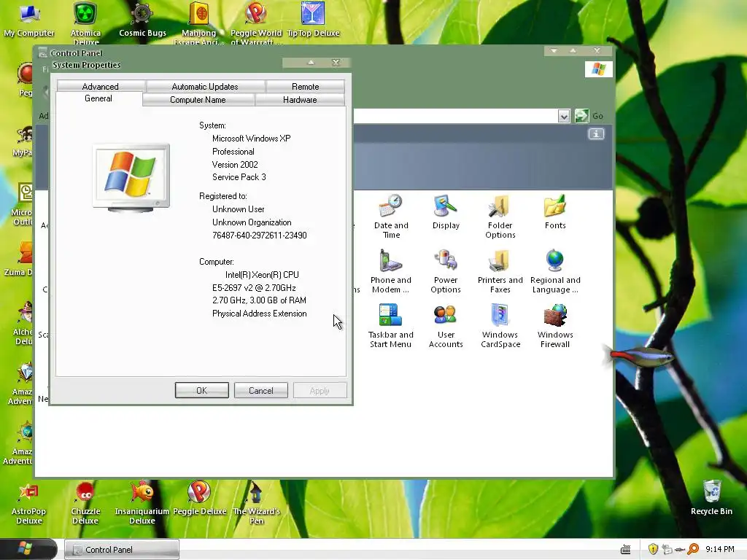Select the Cosmic Bugs desktop icon
Viewport: 747px width, 560px height.
click(x=142, y=20)
